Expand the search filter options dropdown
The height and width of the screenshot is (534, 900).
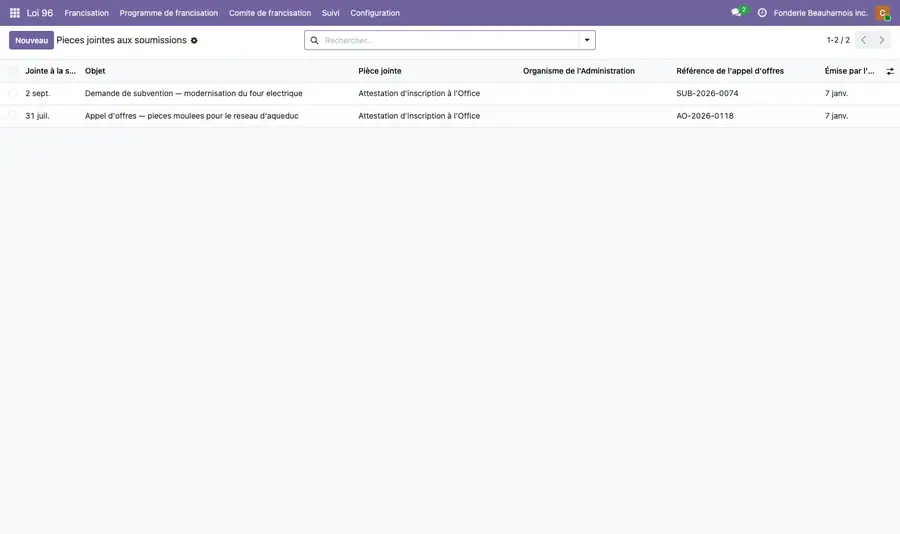click(587, 40)
